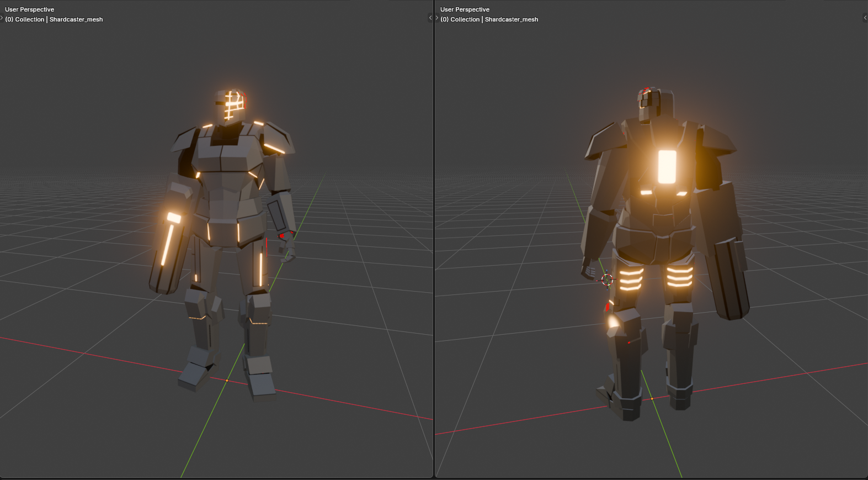Expand the left viewport's sidebar arrow
Screen dimensions: 868x480
430,18
